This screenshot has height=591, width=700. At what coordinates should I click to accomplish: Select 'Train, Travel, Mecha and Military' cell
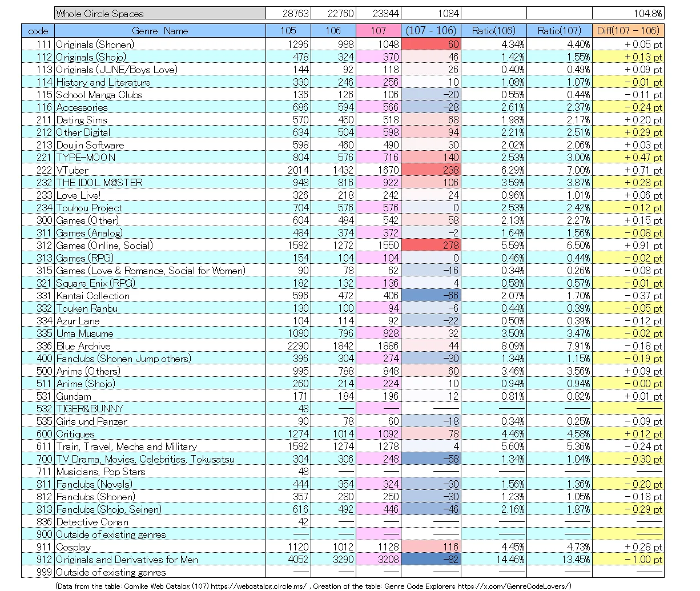(160, 447)
